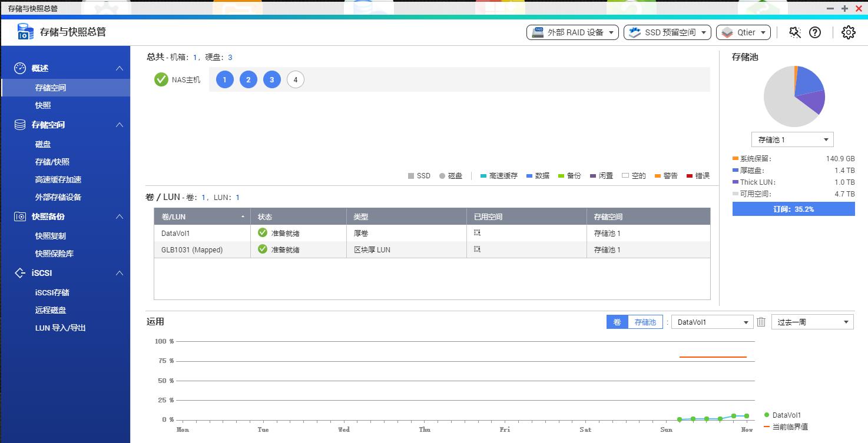Open the Qtier menu in the toolbar
868x443 pixels.
pos(743,33)
